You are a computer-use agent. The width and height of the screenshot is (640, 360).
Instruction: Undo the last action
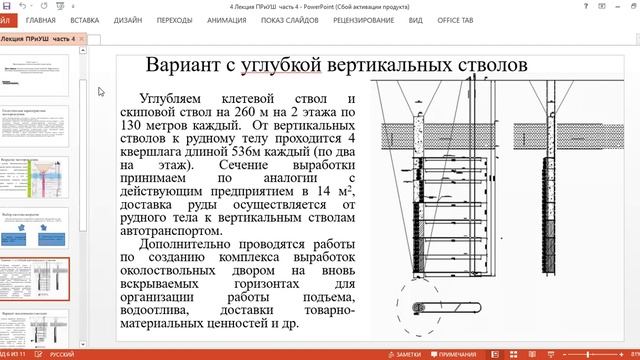tap(22, 6)
